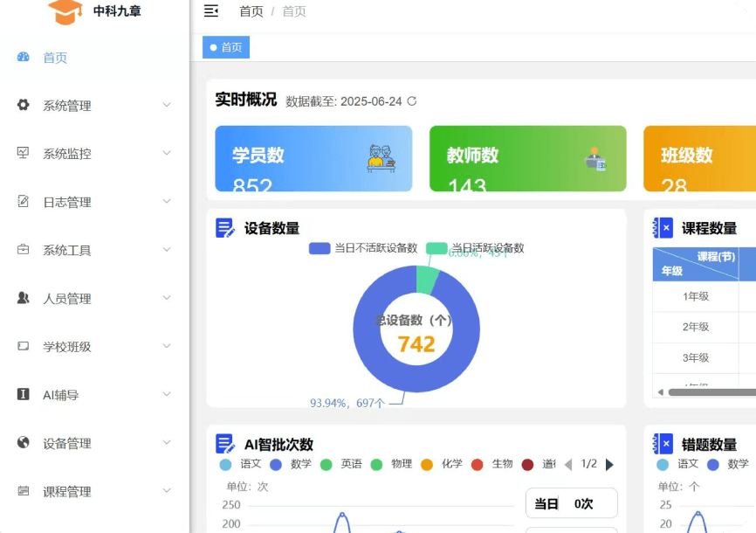Viewport: 756px width, 533px height.
Task: Click the 错题数量 notebook icon
Action: point(663,444)
